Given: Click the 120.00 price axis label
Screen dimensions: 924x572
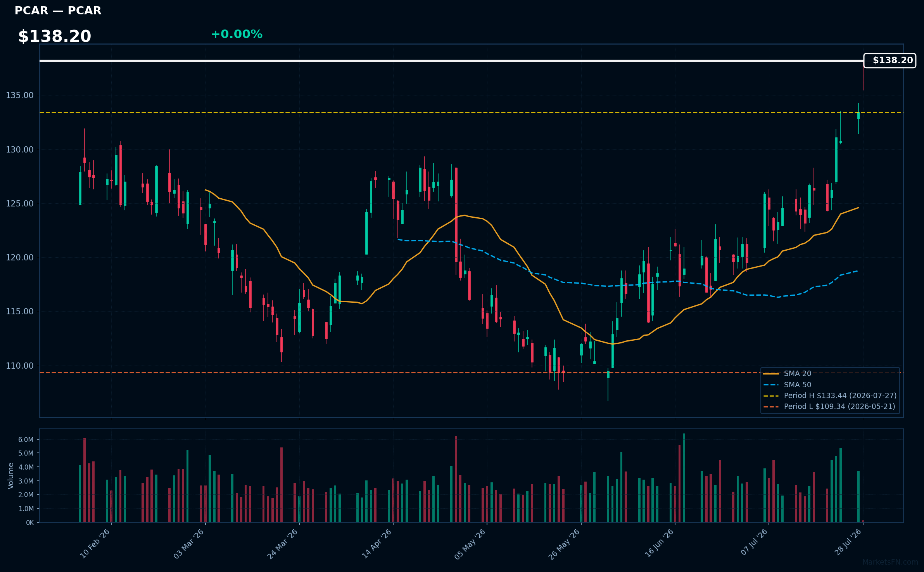Looking at the screenshot, I should pyautogui.click(x=20, y=257).
